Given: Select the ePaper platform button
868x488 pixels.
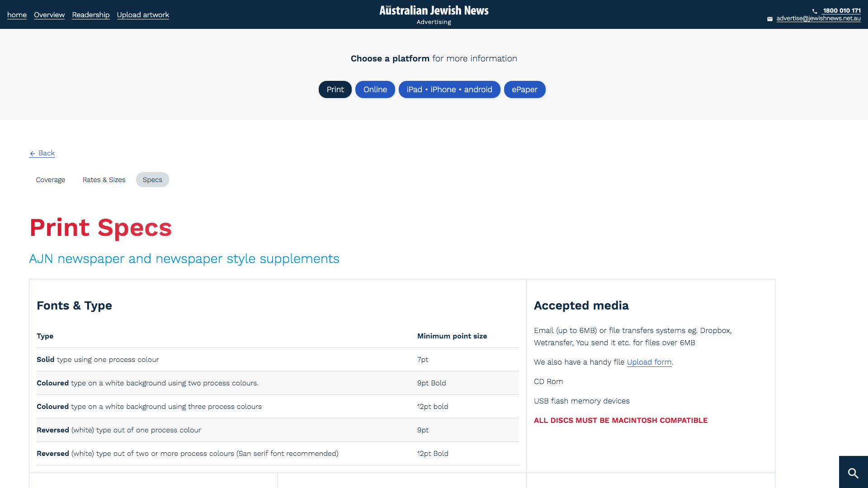Looking at the screenshot, I should (x=524, y=89).
